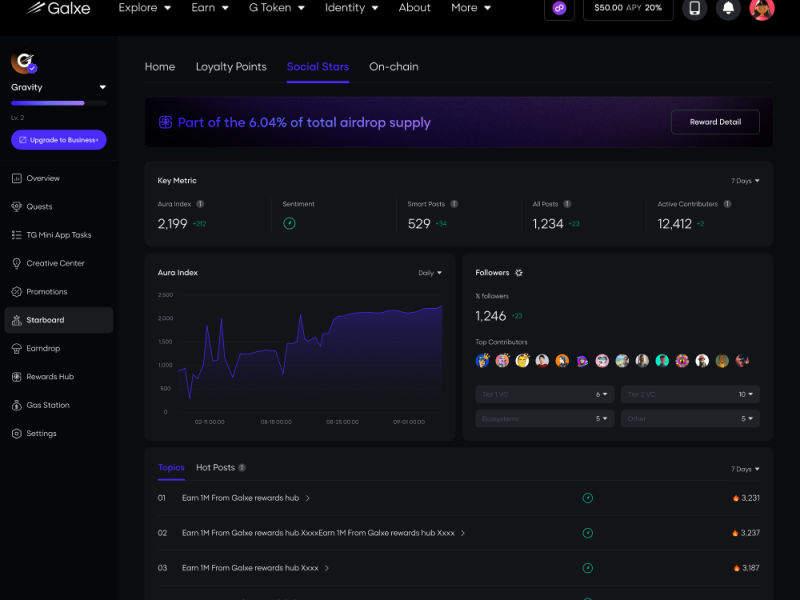Switch to the Hot Posts tab

click(215, 468)
